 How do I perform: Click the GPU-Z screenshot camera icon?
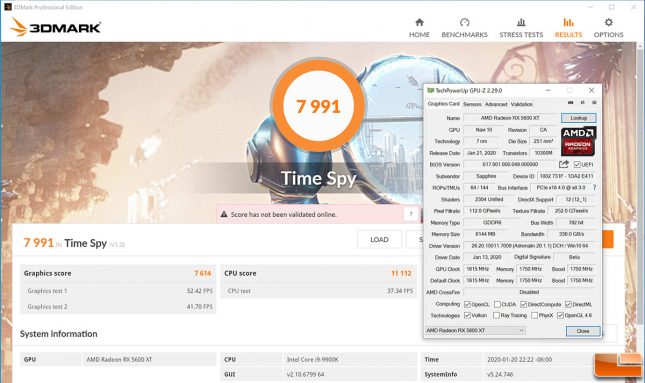click(571, 103)
